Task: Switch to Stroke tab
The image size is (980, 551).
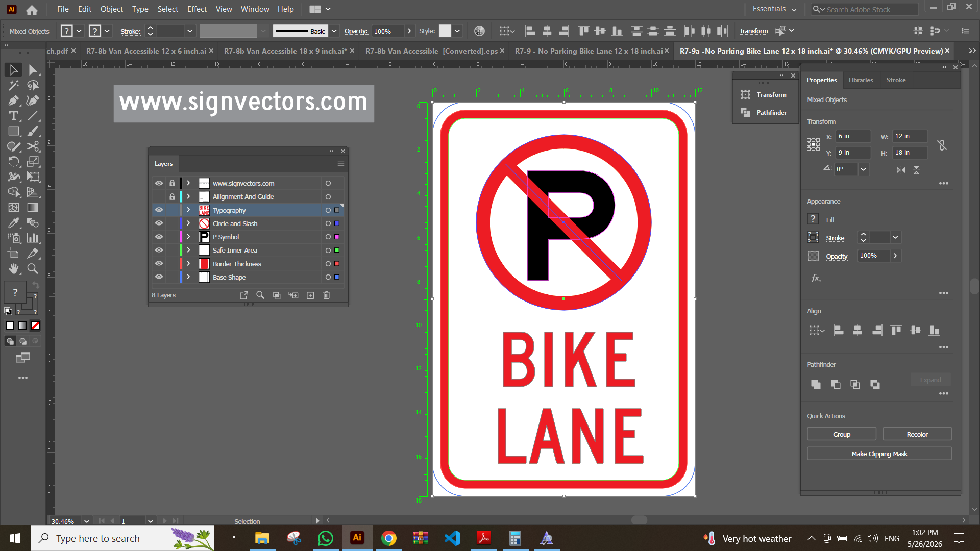Action: tap(896, 80)
